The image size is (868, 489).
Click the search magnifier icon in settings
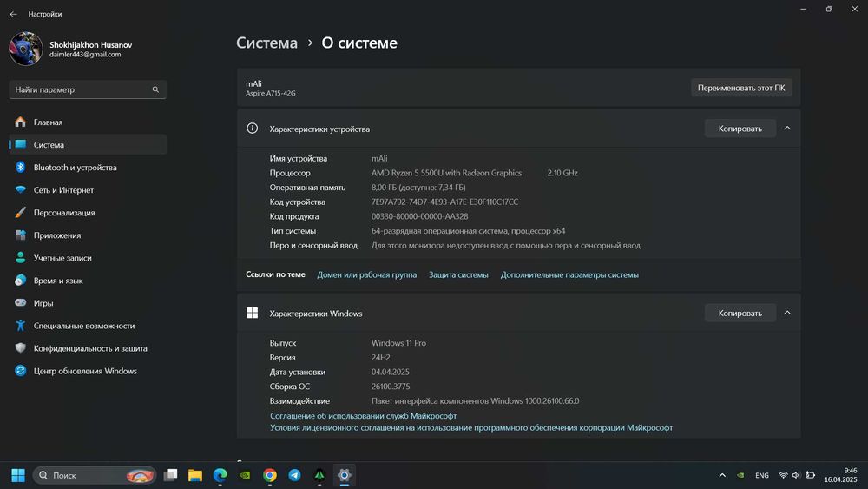[x=155, y=89]
